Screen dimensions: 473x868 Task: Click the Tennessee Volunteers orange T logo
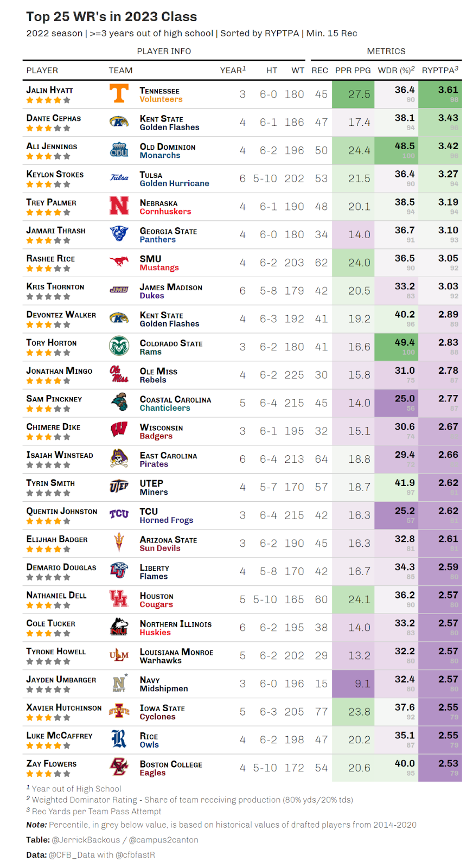119,94
